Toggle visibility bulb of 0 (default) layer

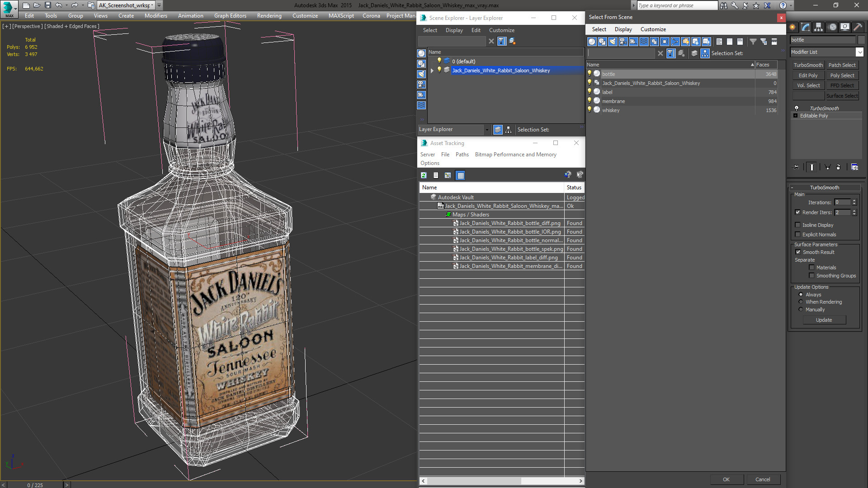click(x=439, y=61)
